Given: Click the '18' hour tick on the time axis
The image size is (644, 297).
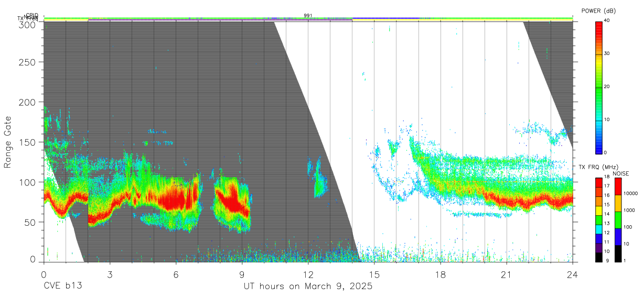Looking at the screenshot, I should (x=441, y=274).
